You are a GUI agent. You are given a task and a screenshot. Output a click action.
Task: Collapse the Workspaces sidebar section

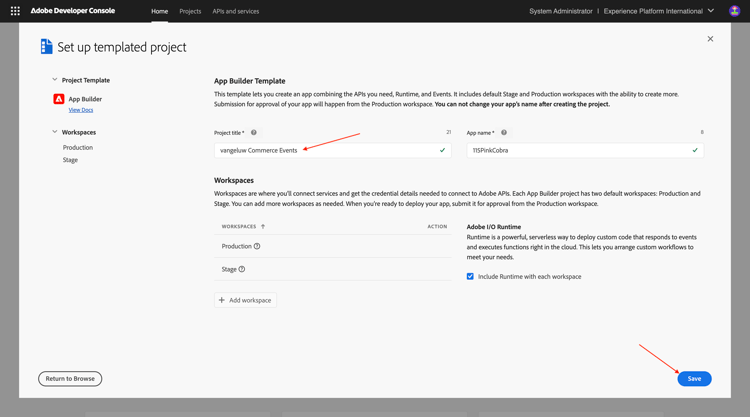pyautogui.click(x=55, y=132)
